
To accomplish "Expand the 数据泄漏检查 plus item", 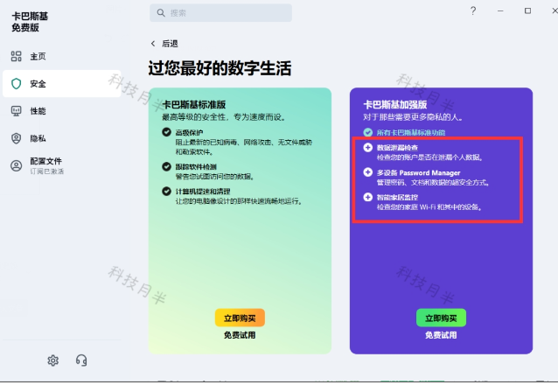I will (x=367, y=148).
